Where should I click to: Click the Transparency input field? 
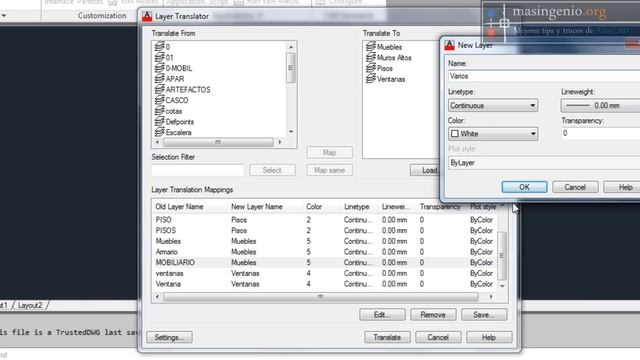tap(600, 133)
